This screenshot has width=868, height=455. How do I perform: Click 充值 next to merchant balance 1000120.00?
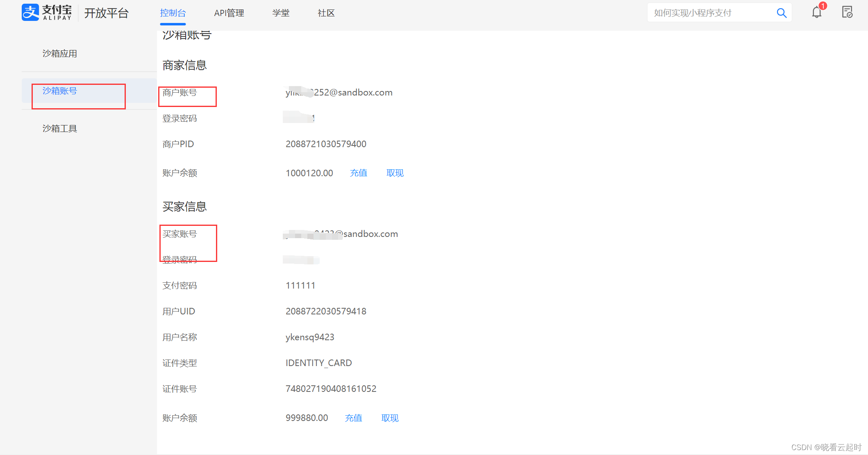coord(359,173)
